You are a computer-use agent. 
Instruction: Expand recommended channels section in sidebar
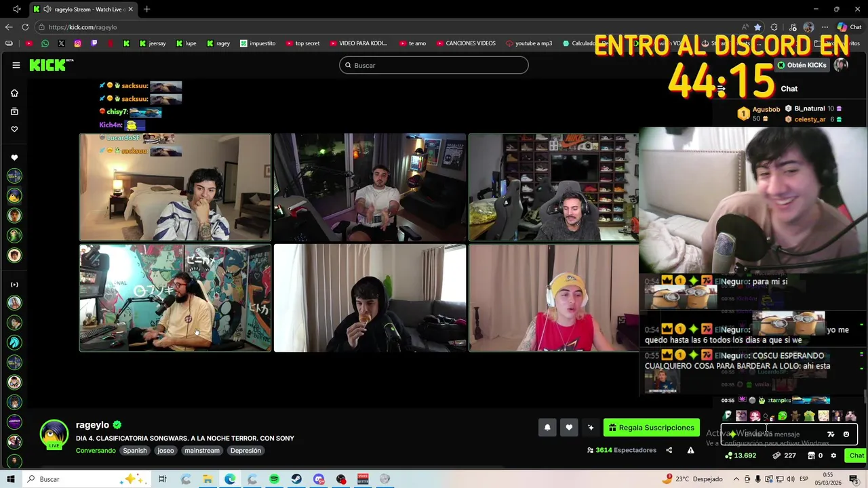click(x=14, y=285)
